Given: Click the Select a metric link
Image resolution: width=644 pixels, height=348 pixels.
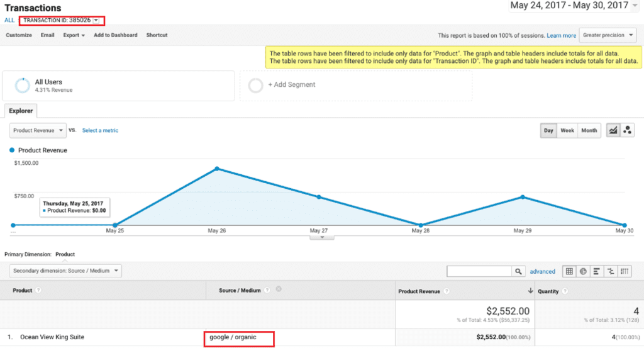Looking at the screenshot, I should pyautogui.click(x=100, y=130).
